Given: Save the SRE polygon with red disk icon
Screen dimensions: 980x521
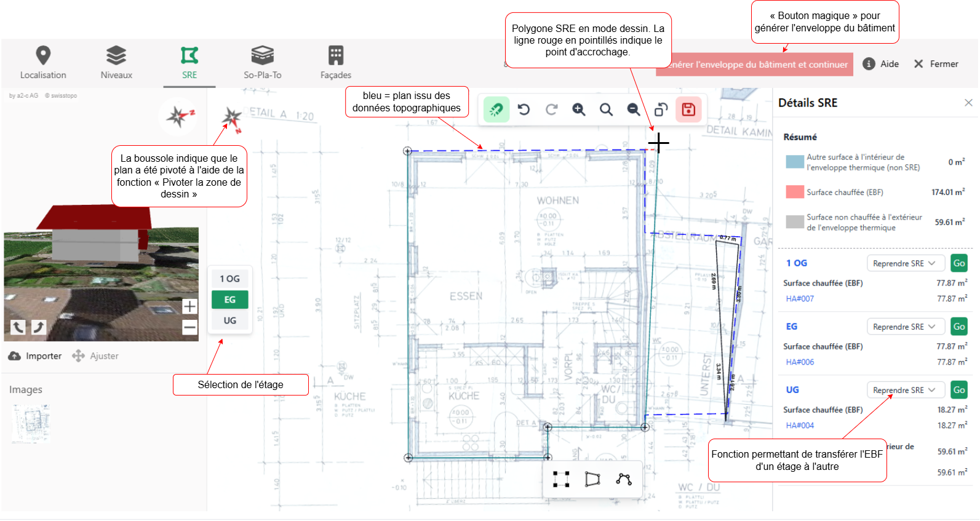Looking at the screenshot, I should (x=688, y=109).
